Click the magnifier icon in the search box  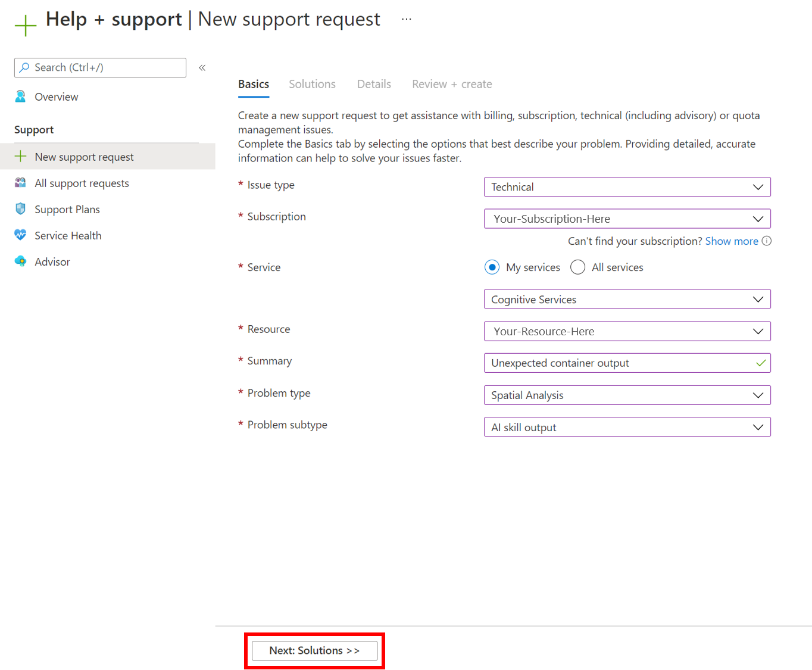click(24, 68)
